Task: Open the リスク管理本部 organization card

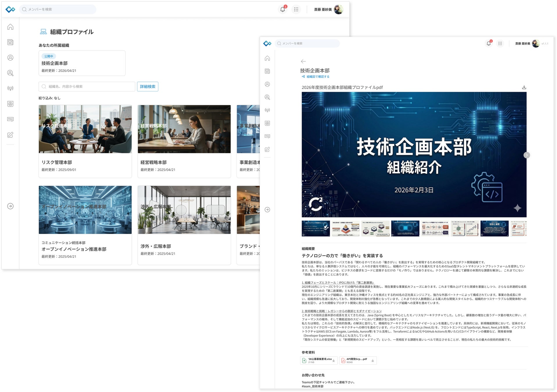Action: 85,141
